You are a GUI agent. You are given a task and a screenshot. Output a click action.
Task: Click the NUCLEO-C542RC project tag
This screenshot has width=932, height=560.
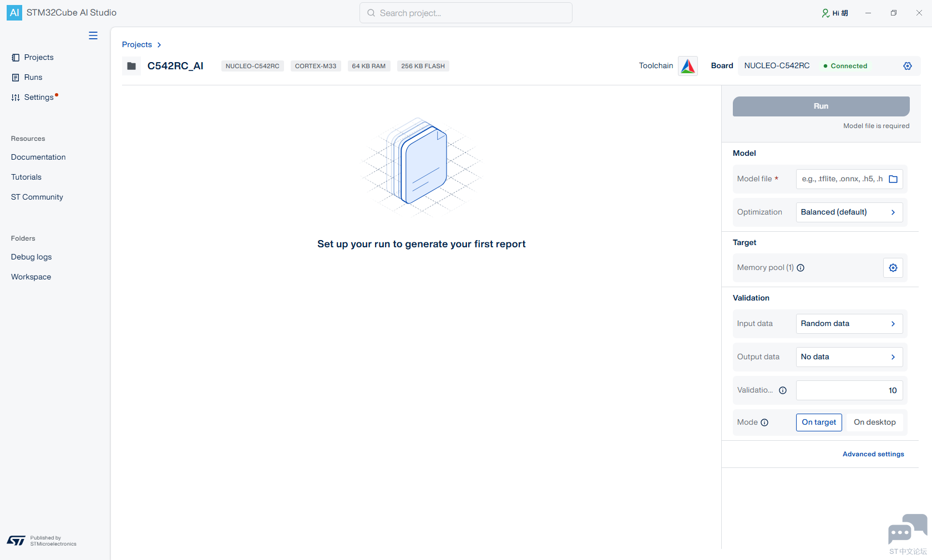click(252, 66)
